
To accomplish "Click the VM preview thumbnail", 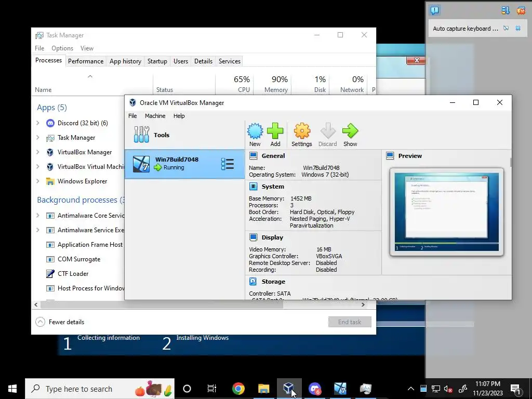I will point(446,212).
